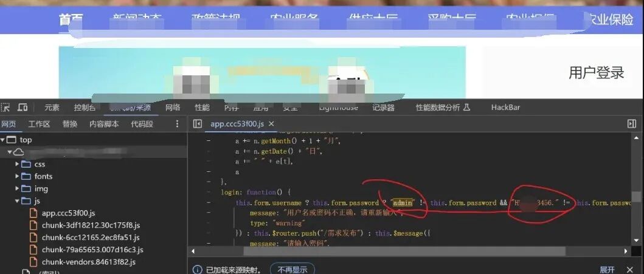Viewport: 644px width, 274px height.
Task: Click the inspect element picker icon
Action: (x=5, y=108)
